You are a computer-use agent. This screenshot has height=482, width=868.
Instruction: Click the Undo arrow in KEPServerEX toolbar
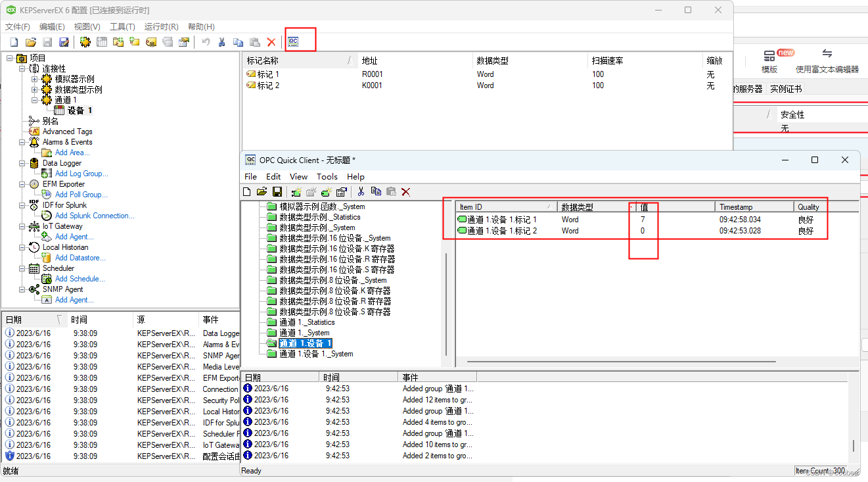pyautogui.click(x=206, y=42)
